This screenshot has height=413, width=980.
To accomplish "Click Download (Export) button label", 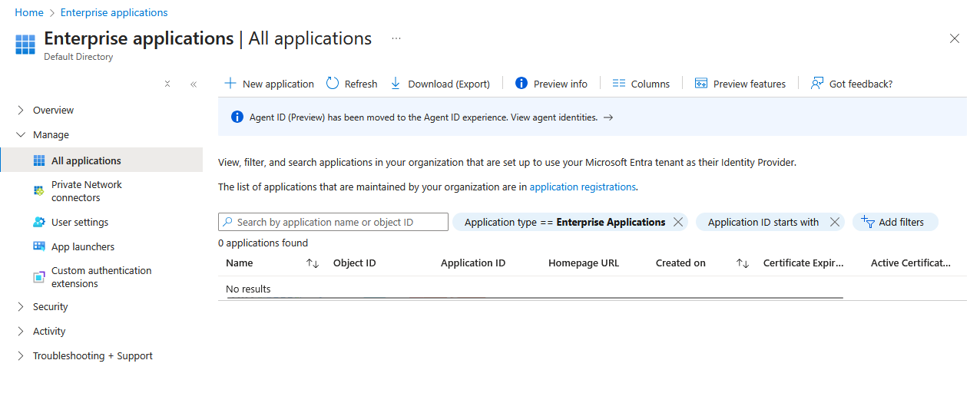I will click(449, 84).
